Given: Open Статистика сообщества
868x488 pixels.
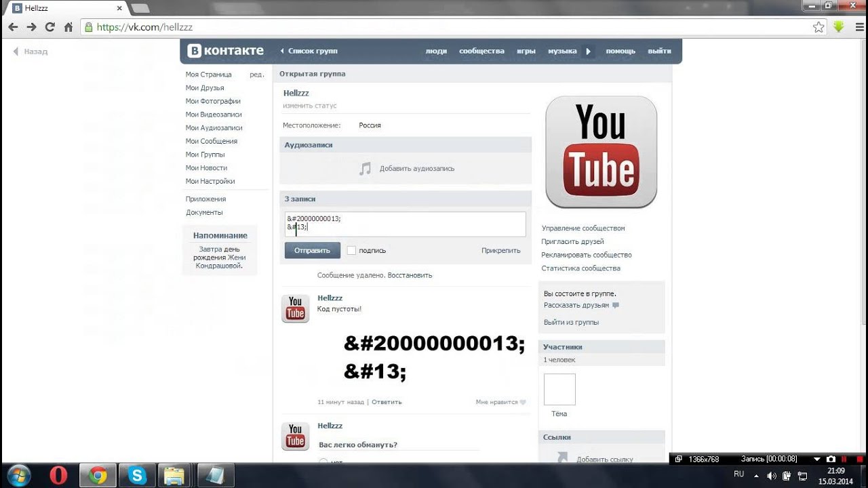Looking at the screenshot, I should point(580,268).
